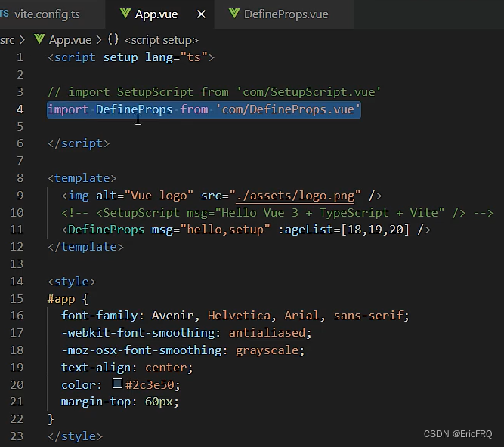The height and width of the screenshot is (447, 504).
Task: Switch to the vite.config.ts tab
Action: pyautogui.click(x=47, y=14)
